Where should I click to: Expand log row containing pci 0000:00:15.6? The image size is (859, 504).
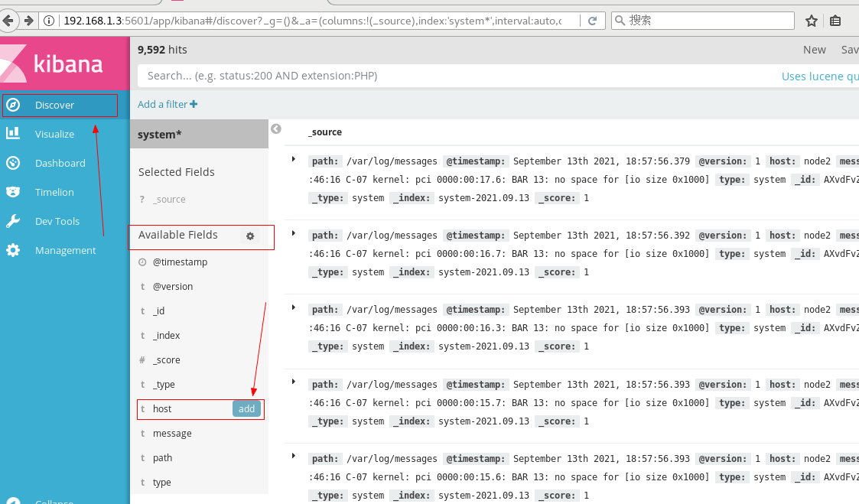[294, 456]
